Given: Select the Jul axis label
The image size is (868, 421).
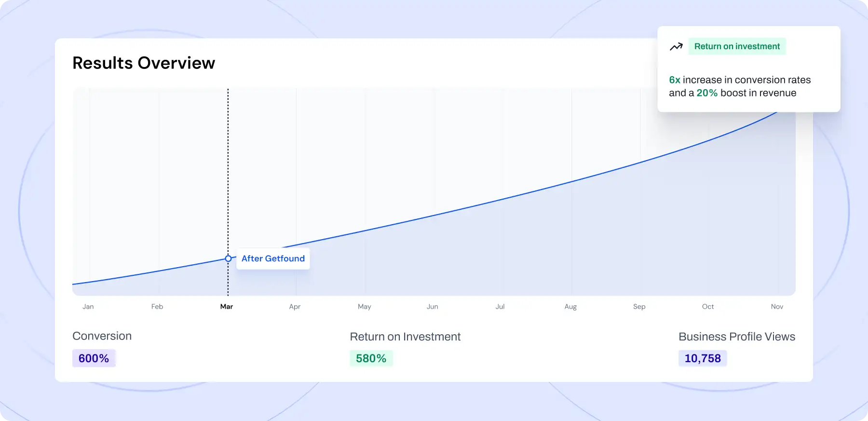Looking at the screenshot, I should coord(500,307).
